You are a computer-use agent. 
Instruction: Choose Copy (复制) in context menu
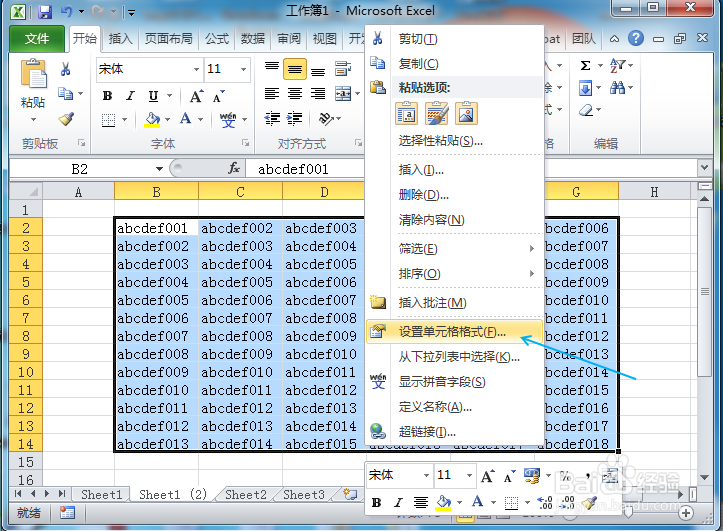point(454,64)
